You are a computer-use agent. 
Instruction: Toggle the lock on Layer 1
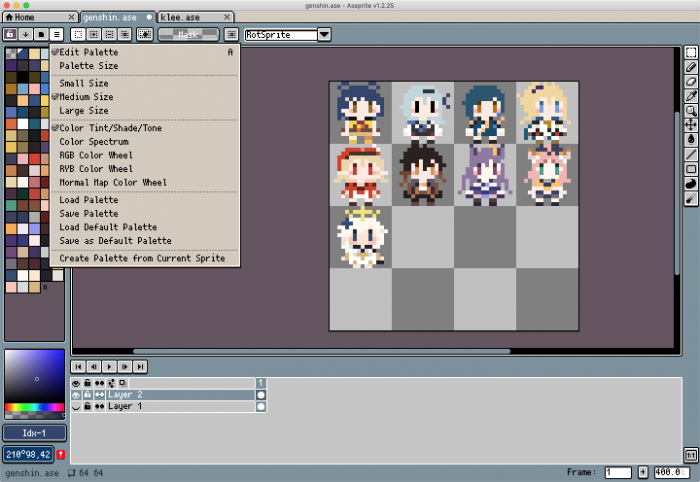[87, 407]
